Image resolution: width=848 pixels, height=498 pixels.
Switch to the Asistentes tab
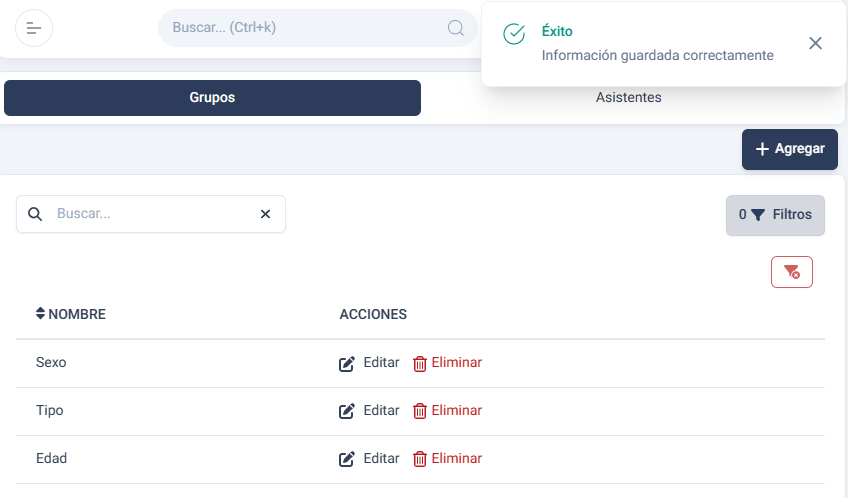click(x=628, y=98)
